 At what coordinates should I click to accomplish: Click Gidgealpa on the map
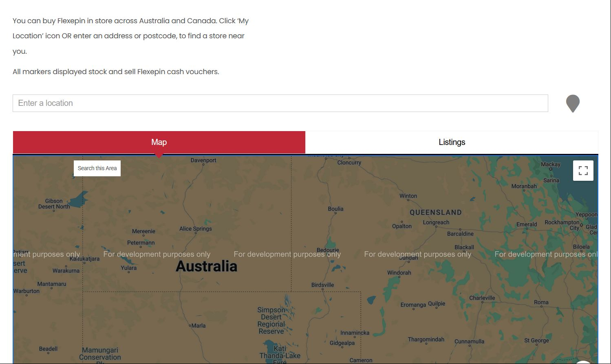coord(342,343)
